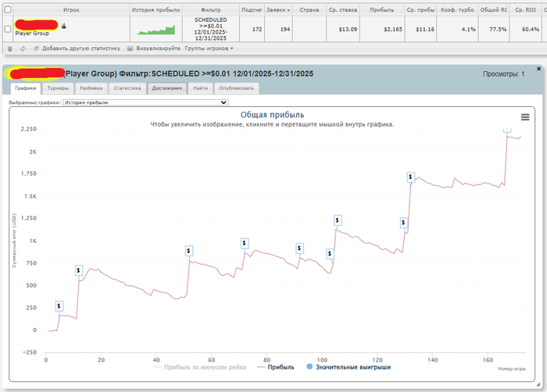Click the $ marker just above the 1,250 line

pos(338,220)
